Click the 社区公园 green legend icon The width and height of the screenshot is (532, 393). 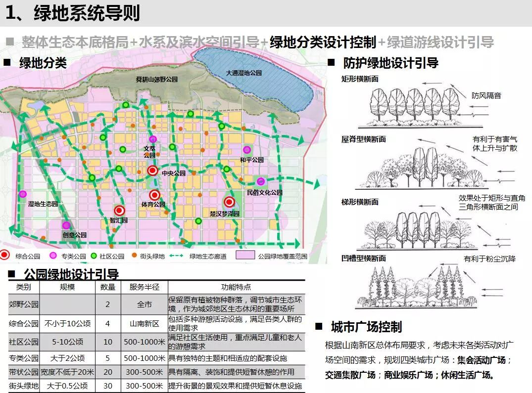click(x=94, y=256)
